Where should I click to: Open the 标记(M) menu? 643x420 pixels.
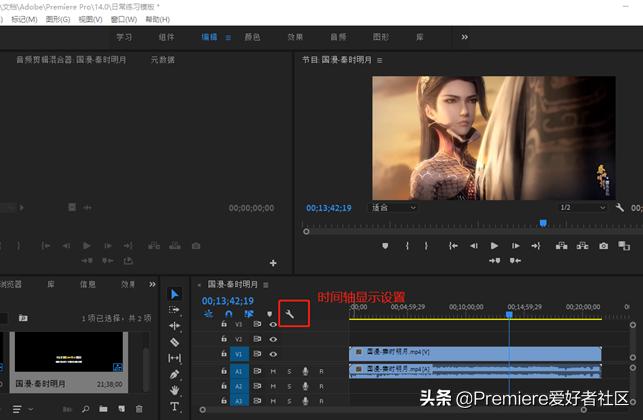coord(24,19)
